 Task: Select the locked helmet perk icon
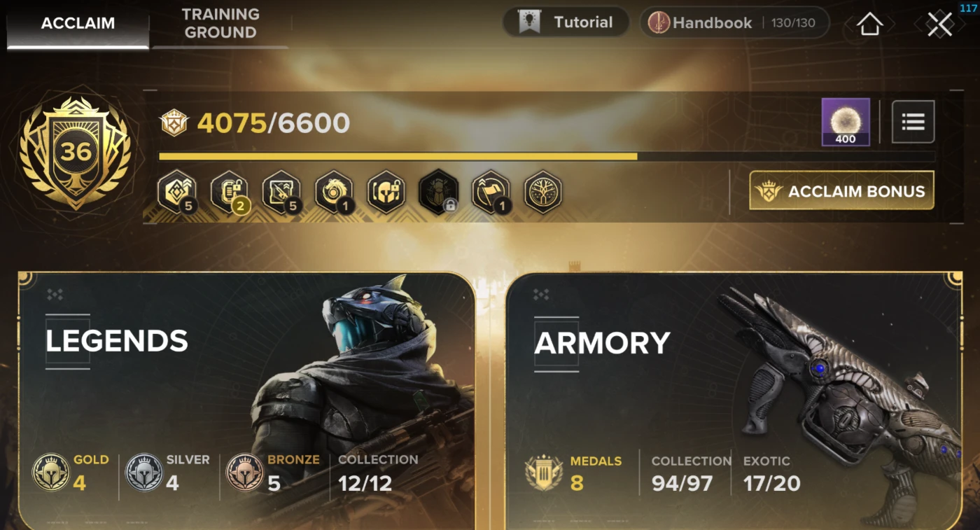(x=386, y=192)
